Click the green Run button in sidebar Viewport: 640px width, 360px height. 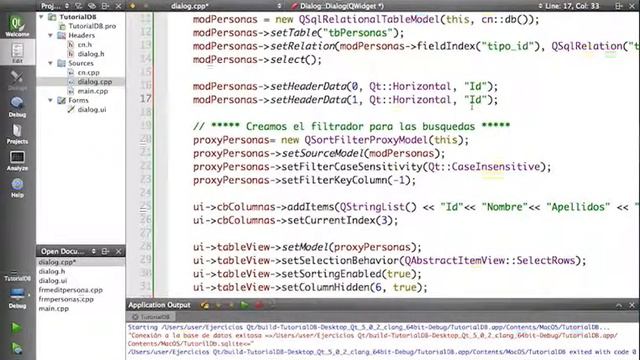[x=17, y=327]
